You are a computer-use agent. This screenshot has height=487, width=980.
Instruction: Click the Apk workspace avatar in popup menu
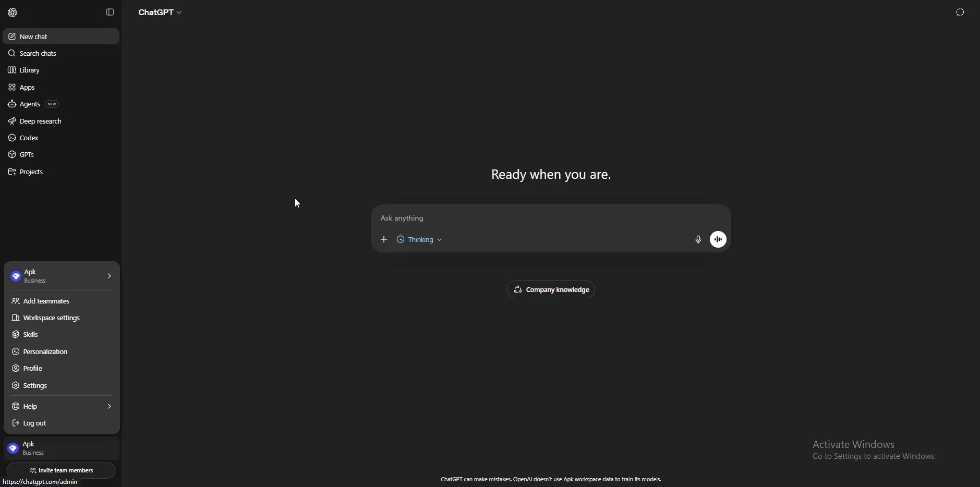[16, 276]
